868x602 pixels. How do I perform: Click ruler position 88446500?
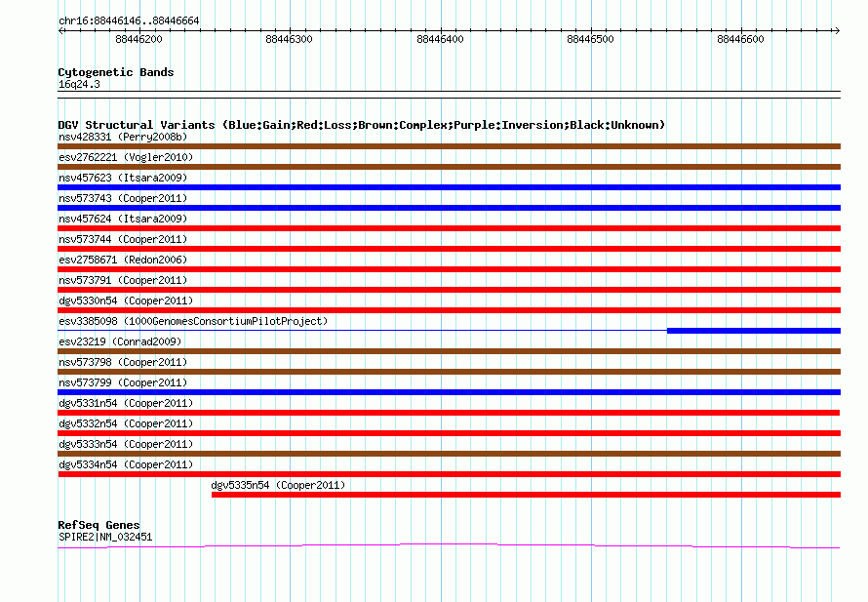[590, 39]
